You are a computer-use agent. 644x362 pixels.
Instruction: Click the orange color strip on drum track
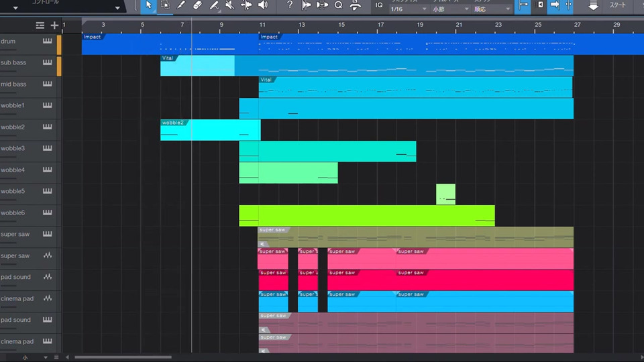click(x=59, y=44)
